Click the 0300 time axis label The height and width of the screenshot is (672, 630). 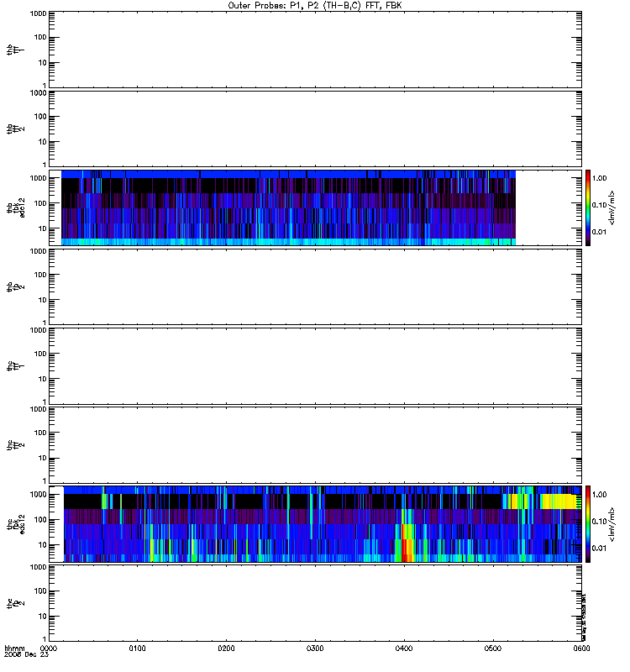click(315, 648)
